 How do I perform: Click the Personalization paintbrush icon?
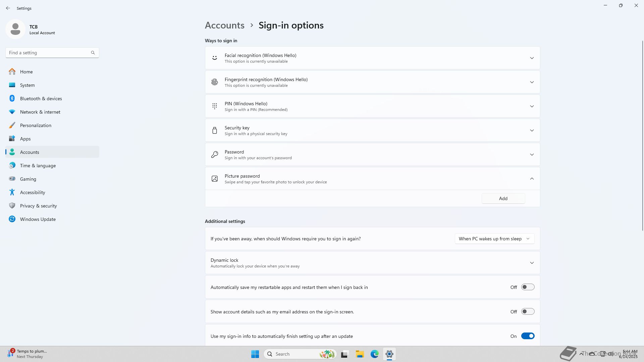click(12, 125)
